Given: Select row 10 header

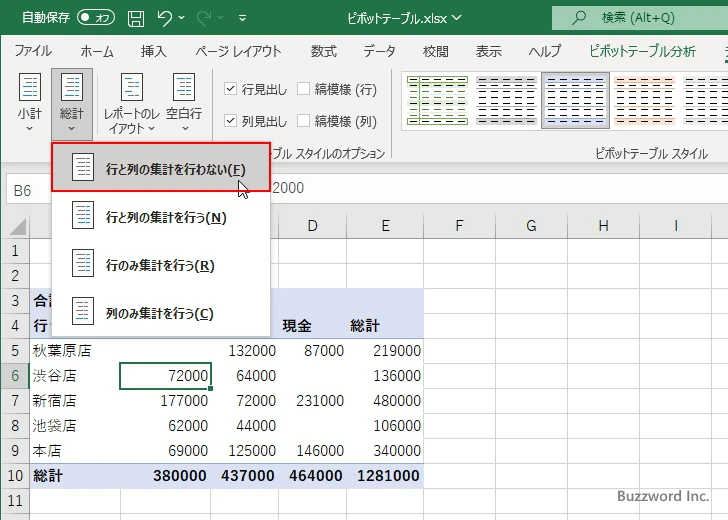Looking at the screenshot, I should pyautogui.click(x=15, y=475).
